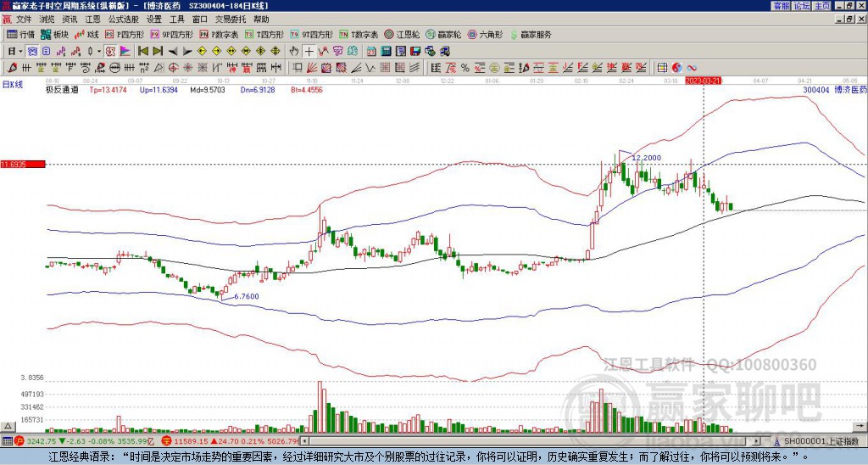Select the red crosshair circle tool

[173, 68]
